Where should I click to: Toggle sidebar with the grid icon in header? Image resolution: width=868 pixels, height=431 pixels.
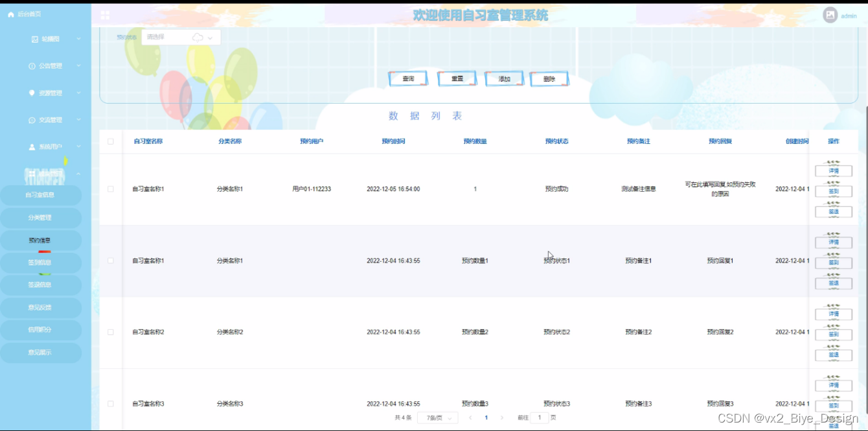105,15
